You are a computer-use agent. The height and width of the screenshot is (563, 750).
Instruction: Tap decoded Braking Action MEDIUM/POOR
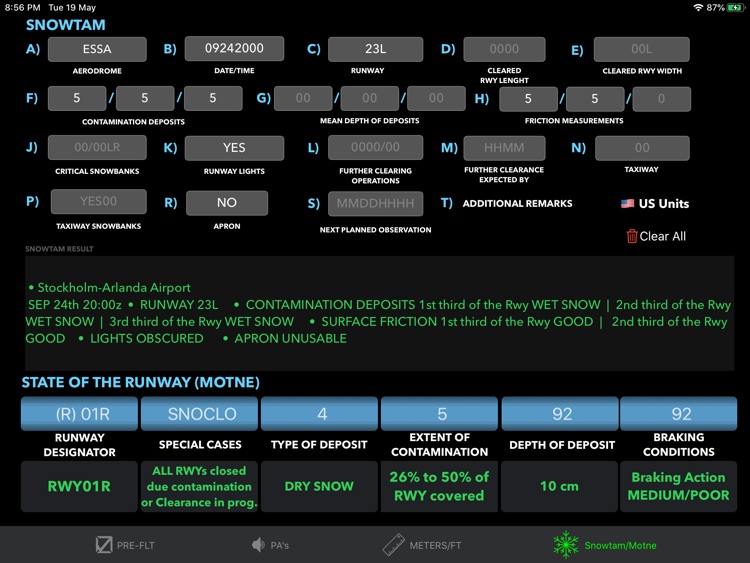[x=679, y=486]
